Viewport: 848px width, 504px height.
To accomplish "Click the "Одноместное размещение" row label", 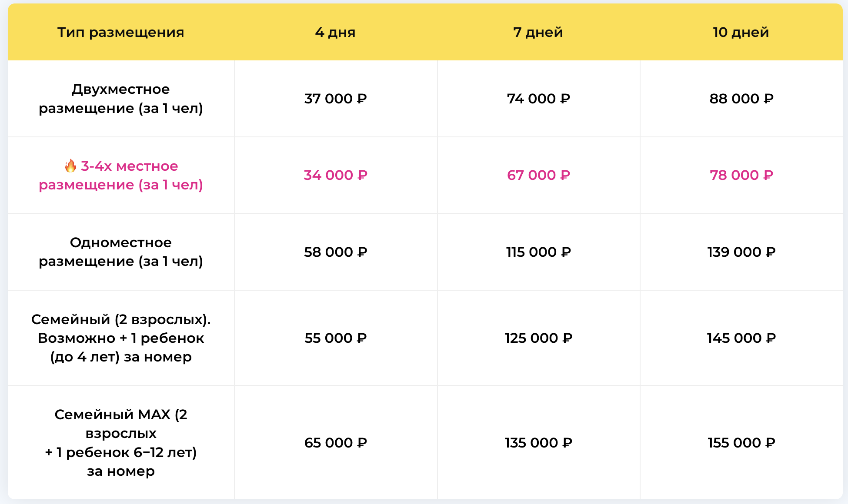I will [121, 252].
